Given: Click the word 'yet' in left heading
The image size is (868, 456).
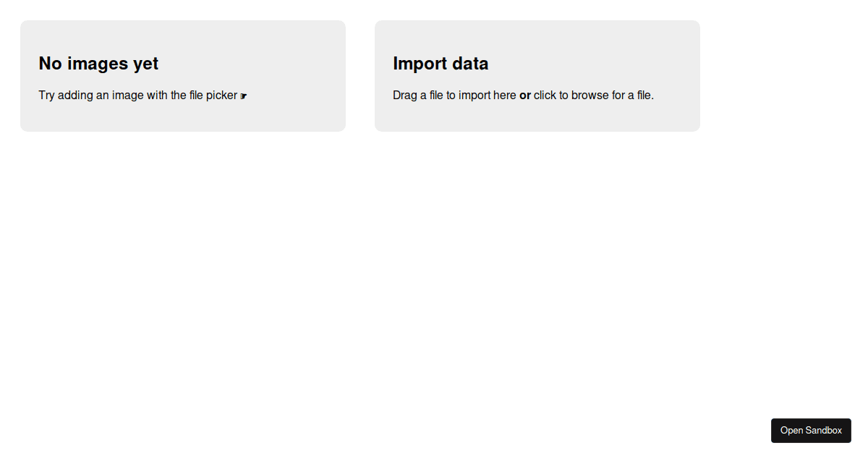Looking at the screenshot, I should click(x=146, y=64).
